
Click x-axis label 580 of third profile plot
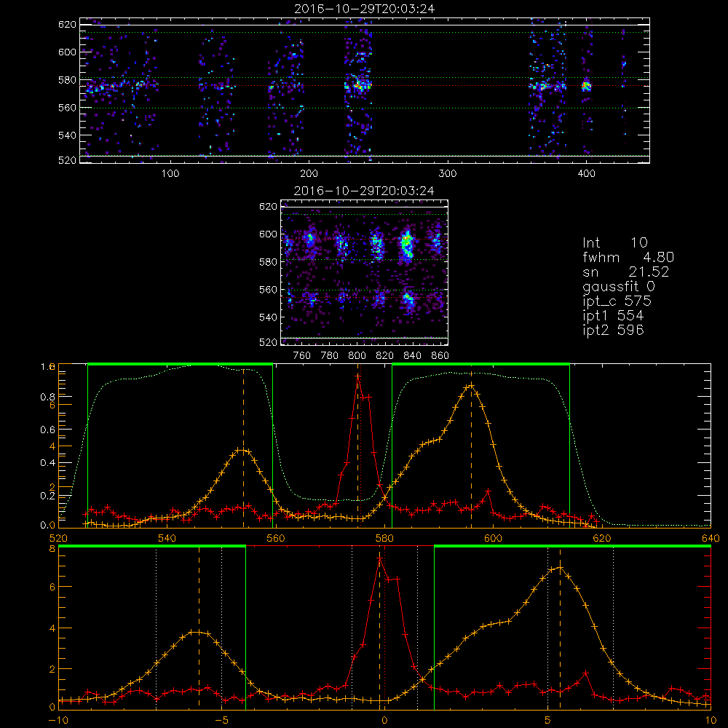[x=384, y=538]
